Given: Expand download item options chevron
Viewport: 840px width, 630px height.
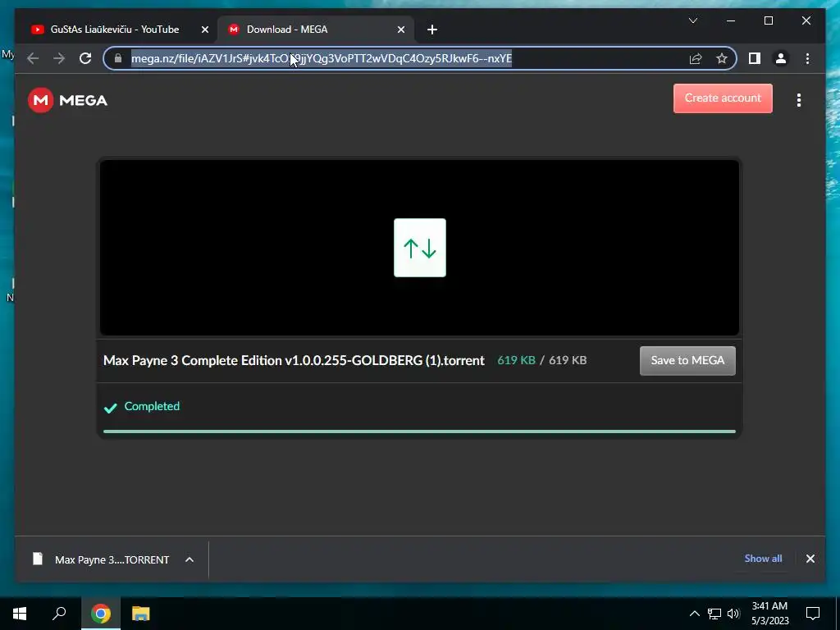Looking at the screenshot, I should (189, 559).
